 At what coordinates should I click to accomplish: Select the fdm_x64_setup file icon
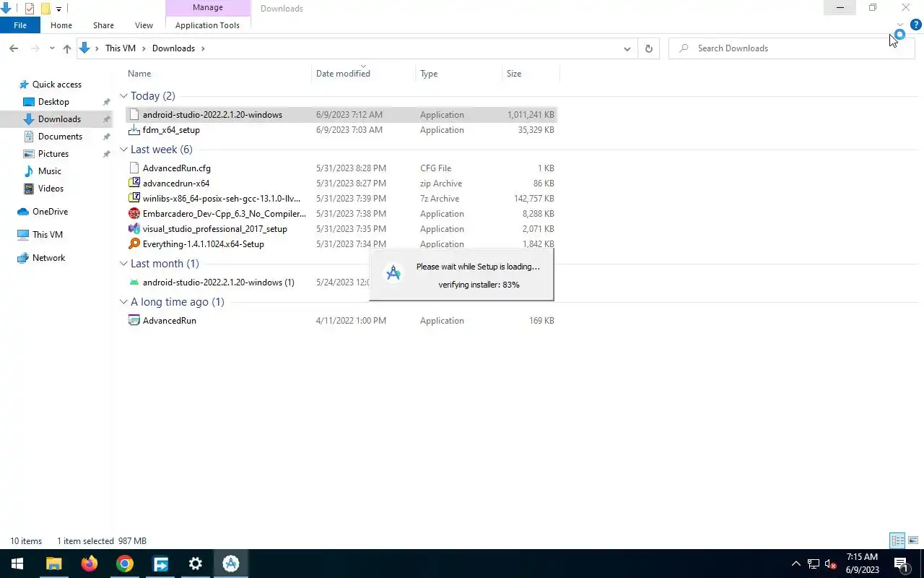click(134, 130)
